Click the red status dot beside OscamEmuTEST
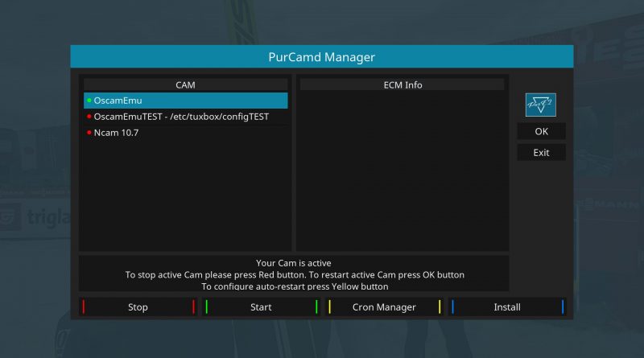The image size is (644, 358). tap(89, 117)
